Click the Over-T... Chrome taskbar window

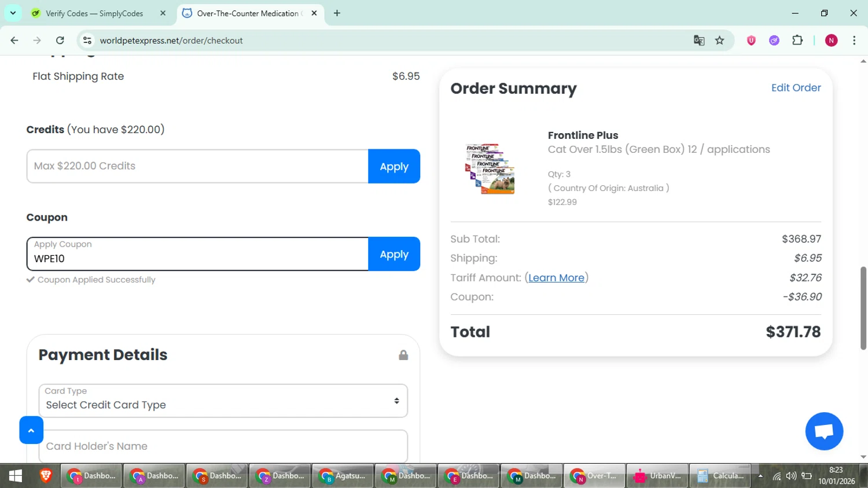(x=594, y=476)
